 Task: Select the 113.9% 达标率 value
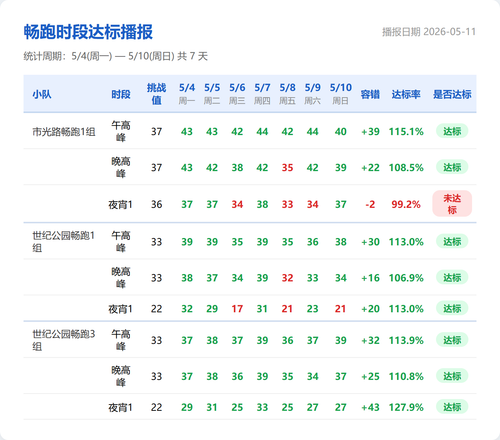406,340
